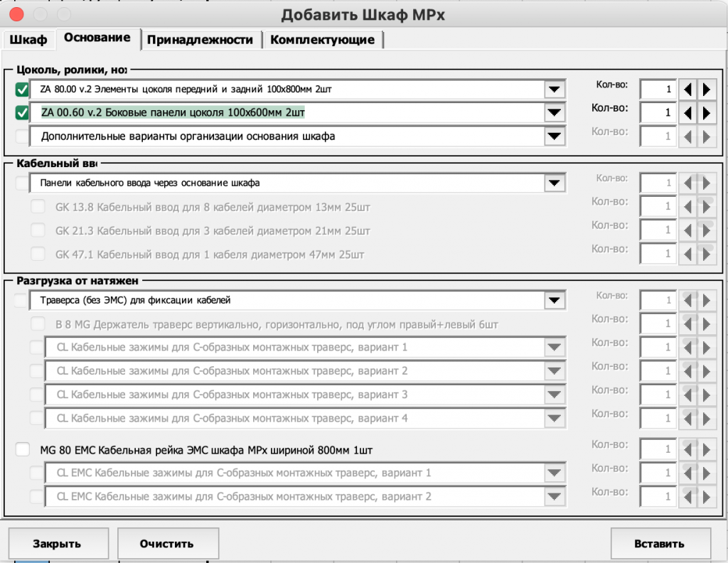Increase quantity for ZA 00.60 side panels
Image resolution: width=728 pixels, height=563 pixels.
click(x=706, y=112)
